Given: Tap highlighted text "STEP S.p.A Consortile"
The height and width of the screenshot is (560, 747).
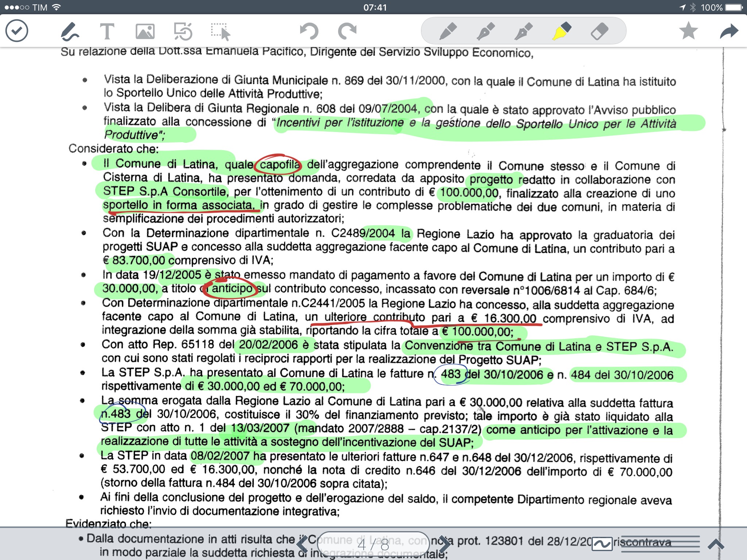Looking at the screenshot, I should pos(165,191).
